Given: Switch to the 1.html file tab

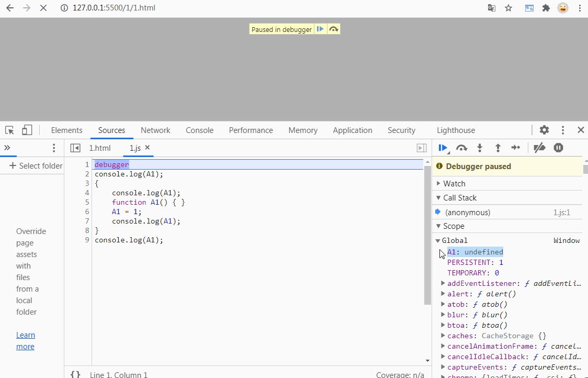Looking at the screenshot, I should coord(100,148).
